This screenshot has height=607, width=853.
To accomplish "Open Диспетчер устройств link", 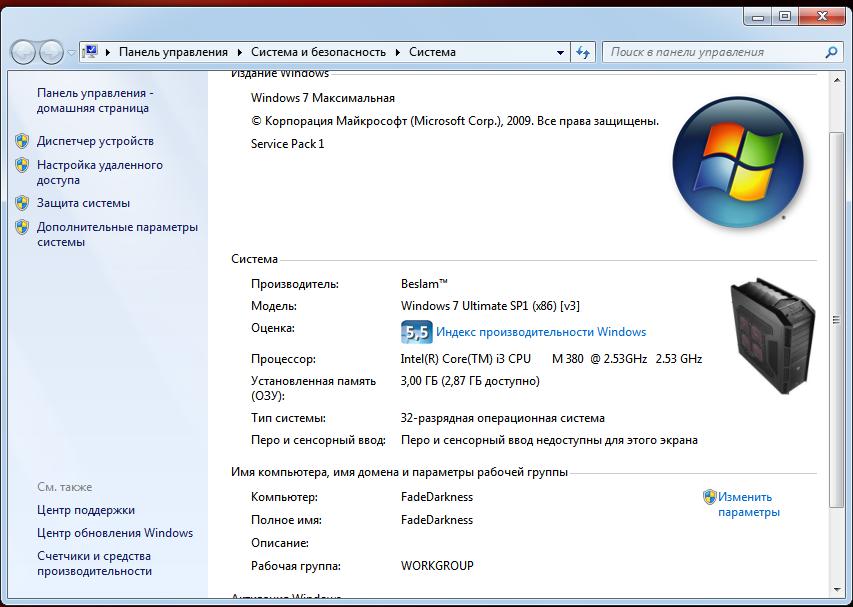I will coord(95,141).
